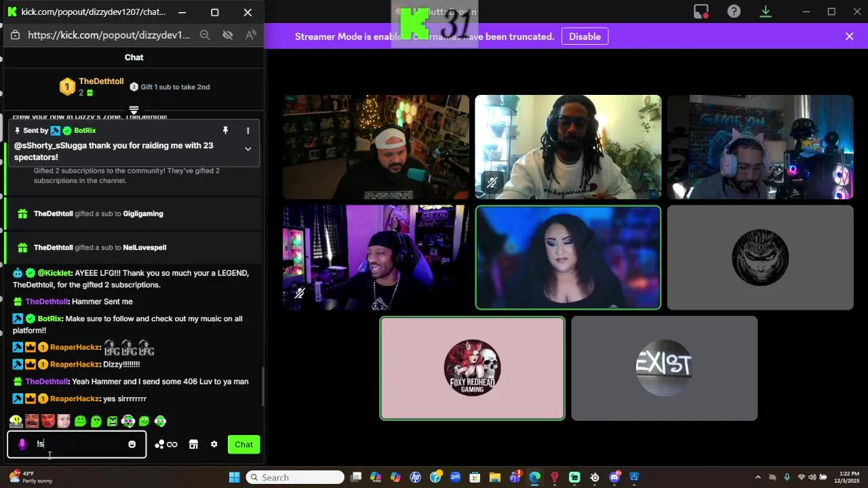Open channel points rewards icon with infinity

(x=166, y=445)
